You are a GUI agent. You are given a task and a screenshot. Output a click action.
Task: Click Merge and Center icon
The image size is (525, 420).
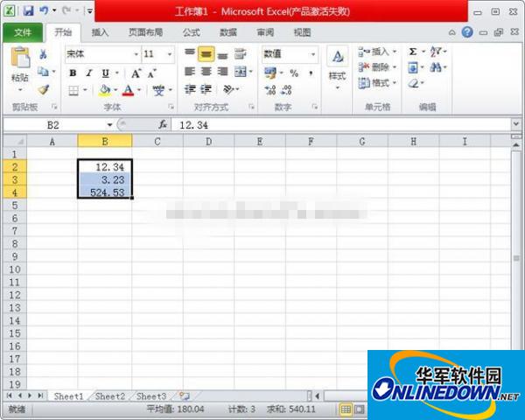(x=241, y=72)
